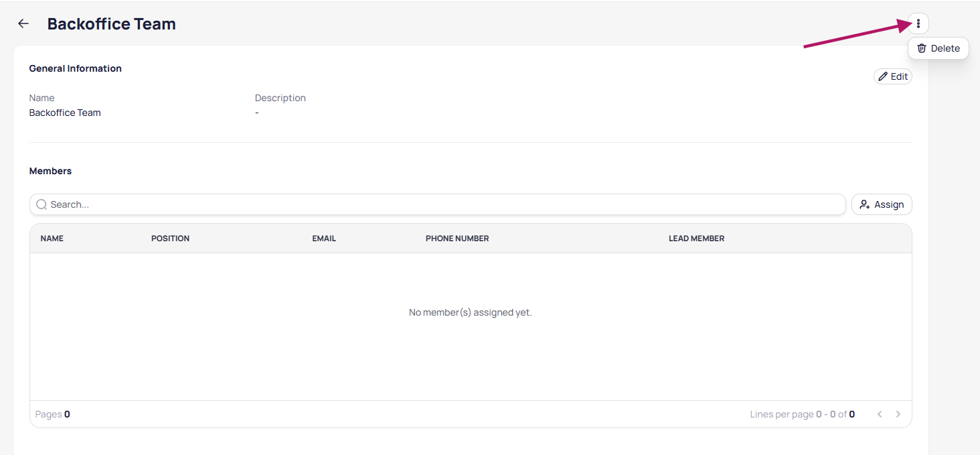The height and width of the screenshot is (455, 980).
Task: Click the LEAD MEMBER column header
Action: [696, 239]
